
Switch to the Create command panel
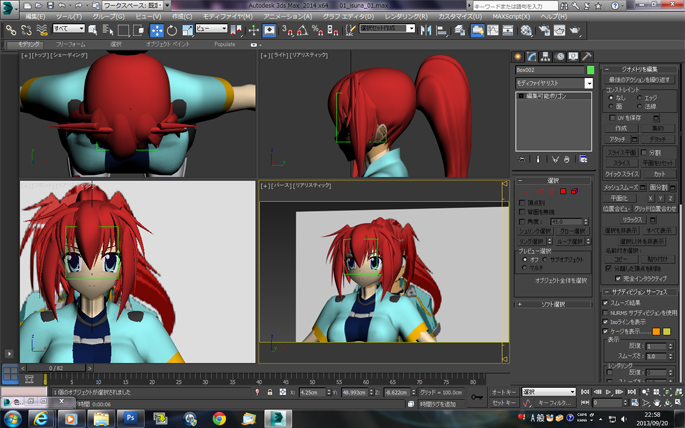pos(518,56)
